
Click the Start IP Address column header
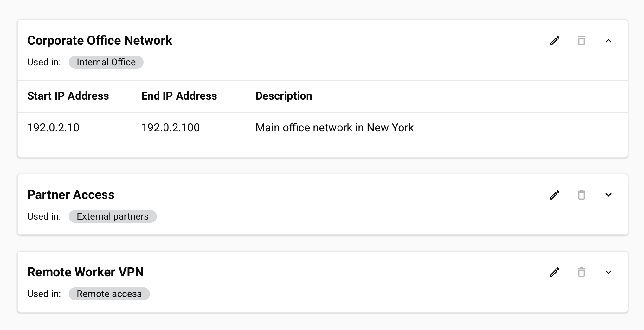tap(68, 96)
